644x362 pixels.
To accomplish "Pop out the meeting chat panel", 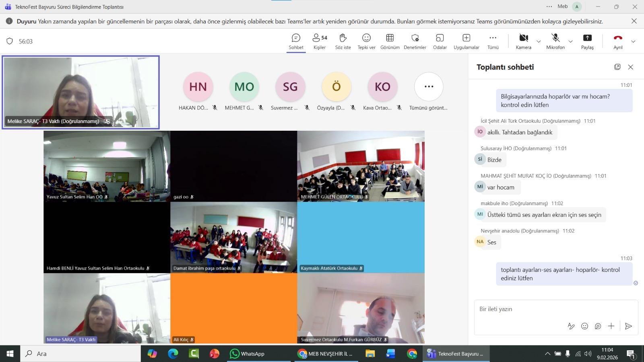I will 617,67.
